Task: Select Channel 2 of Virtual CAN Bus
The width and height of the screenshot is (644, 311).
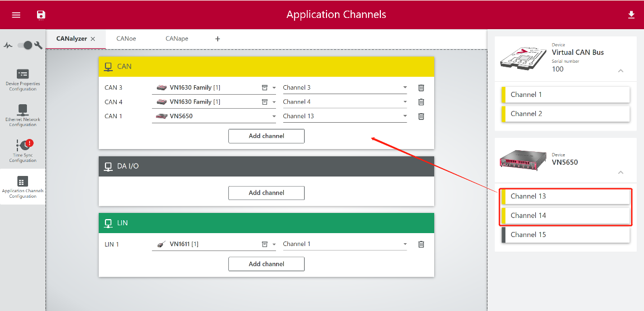Action: pyautogui.click(x=565, y=114)
